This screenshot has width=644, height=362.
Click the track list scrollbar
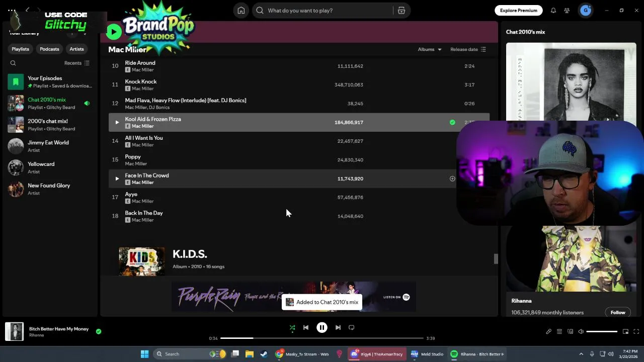point(496,258)
